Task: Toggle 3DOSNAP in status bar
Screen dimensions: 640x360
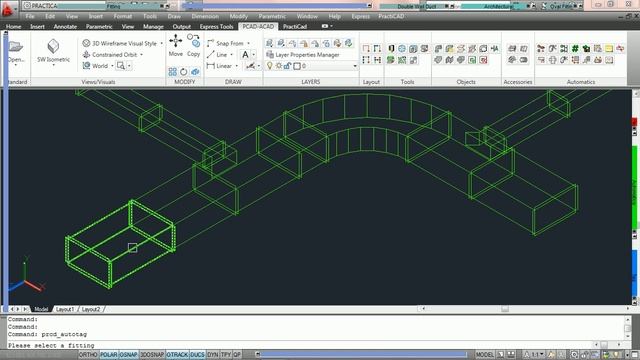Action: (152, 355)
